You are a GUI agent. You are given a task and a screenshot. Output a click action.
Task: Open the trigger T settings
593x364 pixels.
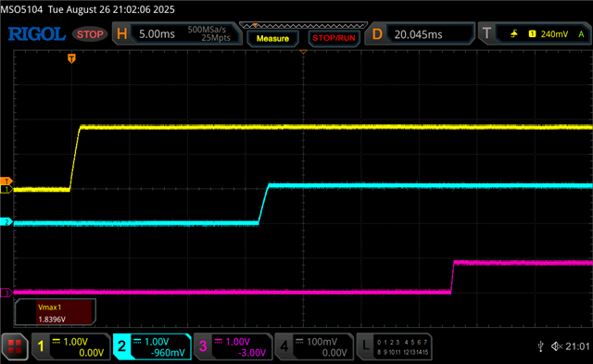coord(486,33)
